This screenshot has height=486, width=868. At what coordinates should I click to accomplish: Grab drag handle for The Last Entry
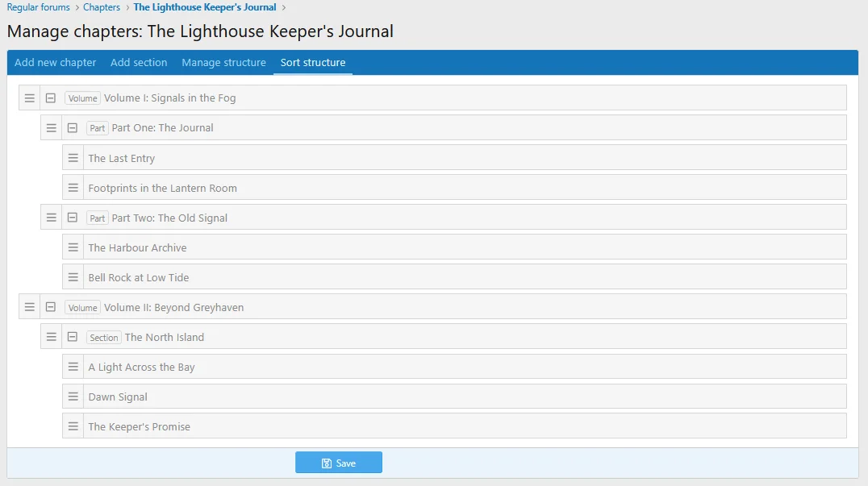coord(73,158)
